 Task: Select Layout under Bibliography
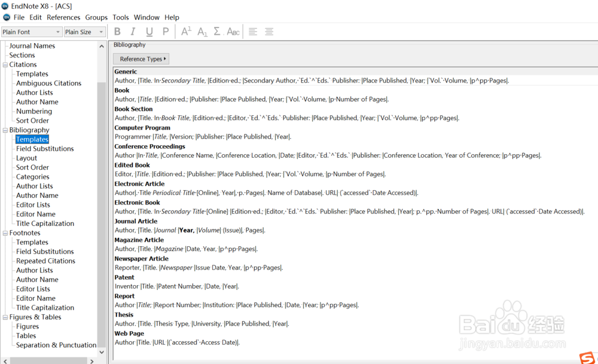(26, 158)
